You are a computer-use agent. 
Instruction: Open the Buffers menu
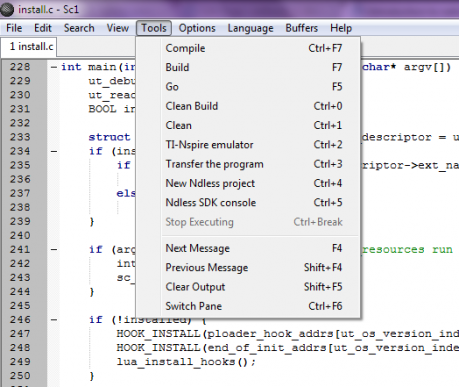tap(301, 28)
